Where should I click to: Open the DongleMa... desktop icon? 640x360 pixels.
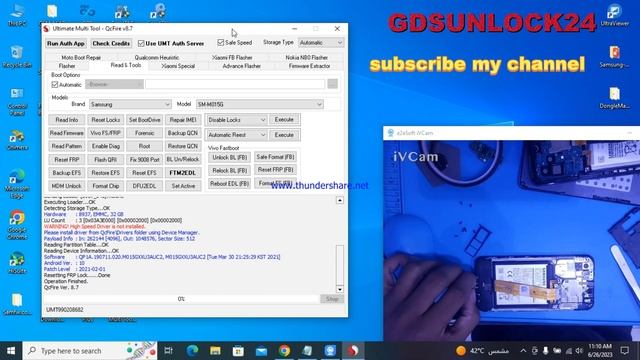[614, 98]
